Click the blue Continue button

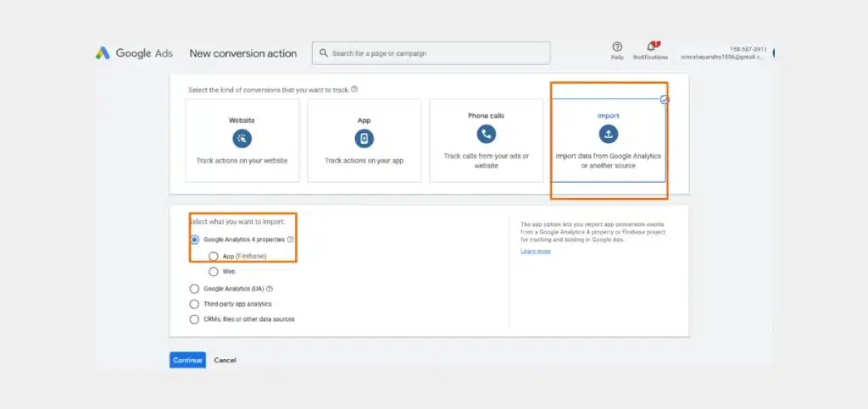tap(187, 360)
